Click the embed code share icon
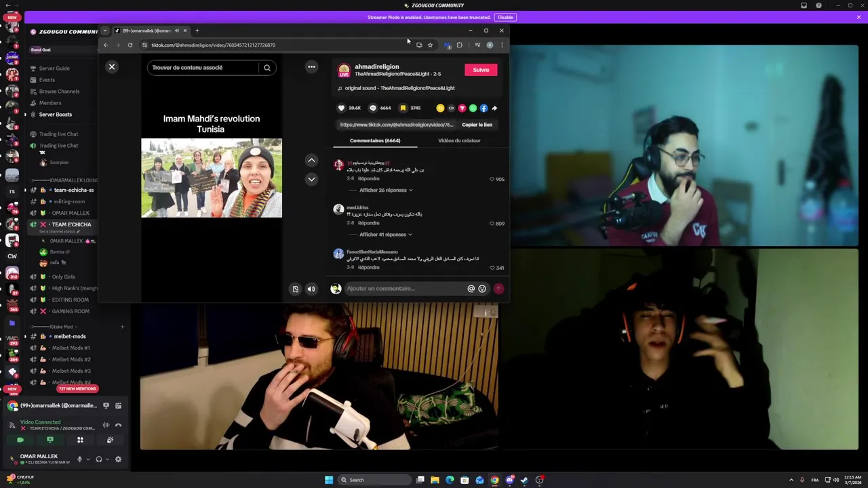This screenshot has width=868, height=488. [451, 108]
